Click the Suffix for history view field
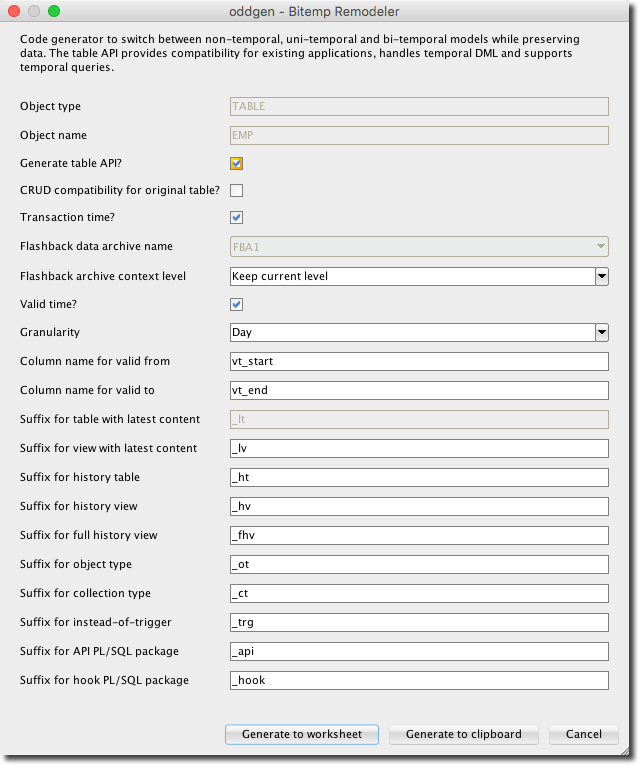 click(x=419, y=506)
